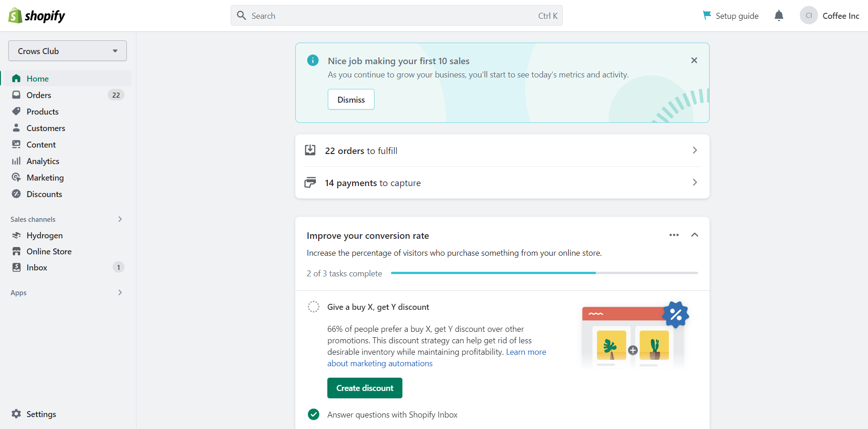
Task: Select the Give a buy X, get Y discount task circle
Action: [314, 307]
